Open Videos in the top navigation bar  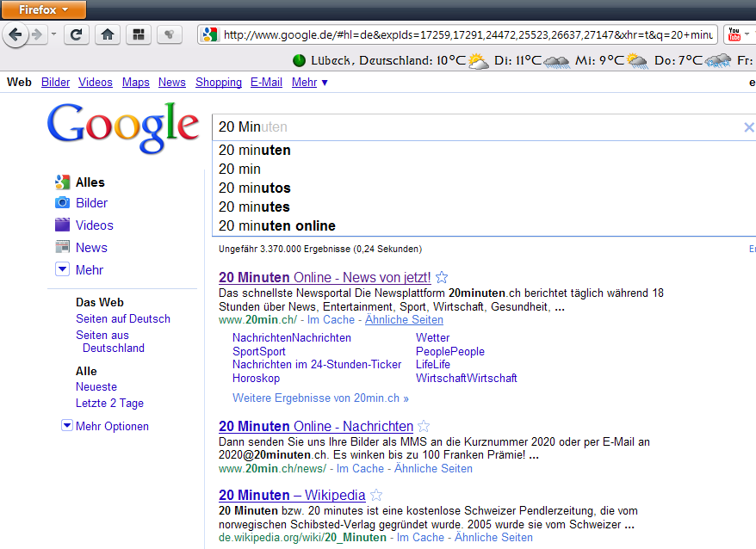point(96,83)
